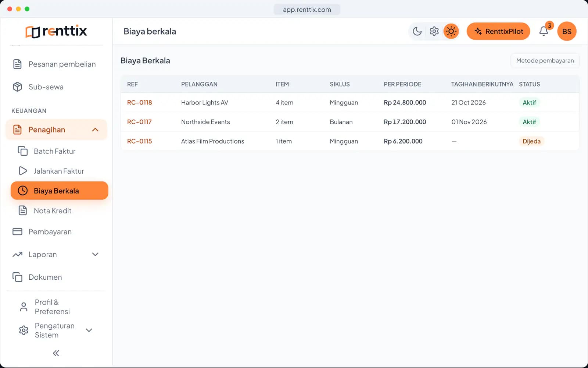Select Atlas Film Productions customer cell

(x=212, y=141)
